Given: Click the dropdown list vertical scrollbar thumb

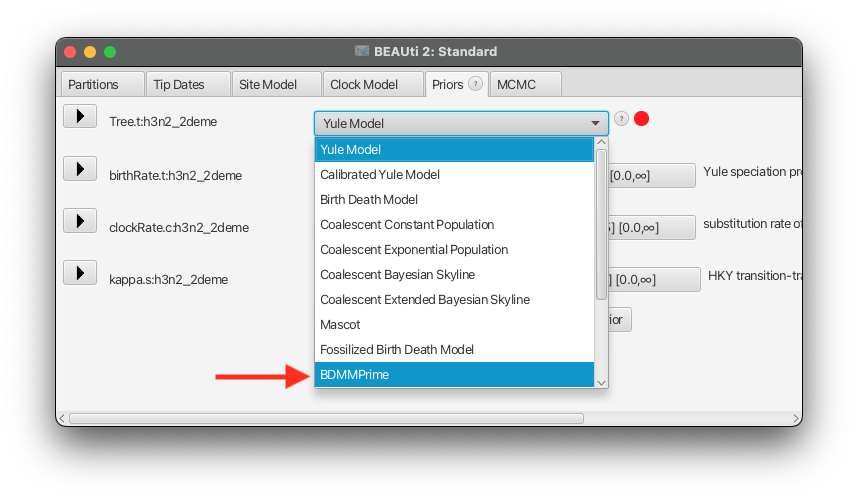Looking at the screenshot, I should pyautogui.click(x=601, y=224).
